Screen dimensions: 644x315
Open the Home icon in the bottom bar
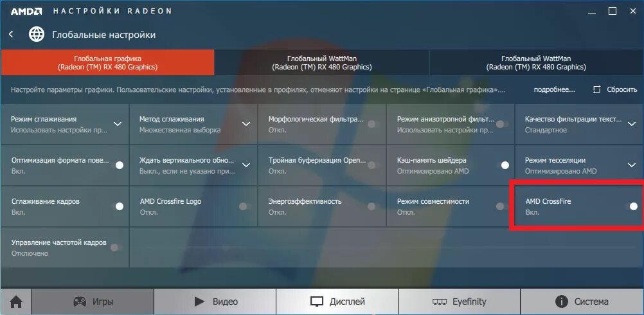16,302
